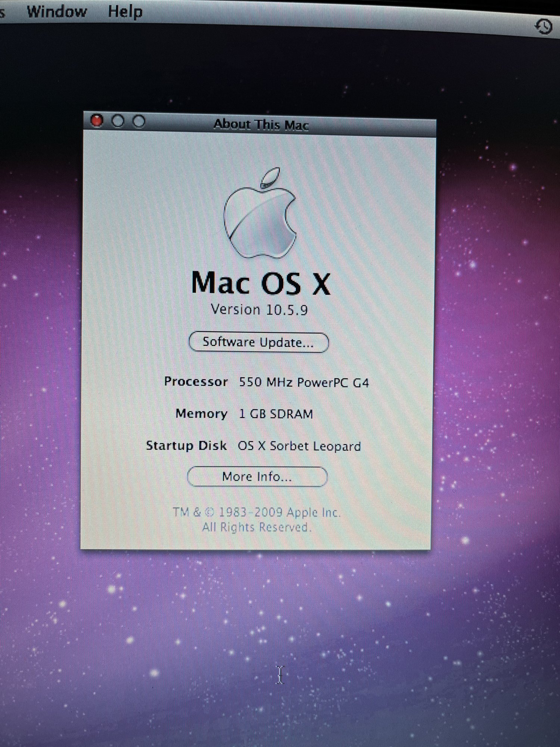Open More Info about this Mac
The image size is (560, 747).
257,477
